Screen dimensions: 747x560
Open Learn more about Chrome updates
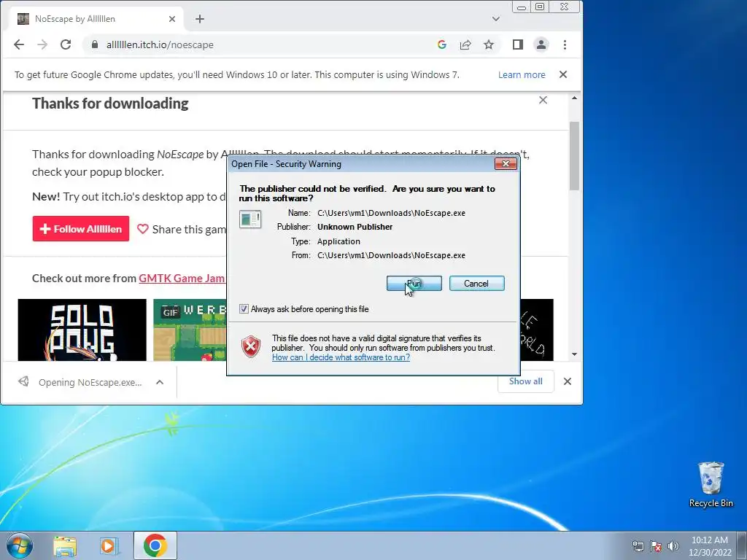click(522, 75)
